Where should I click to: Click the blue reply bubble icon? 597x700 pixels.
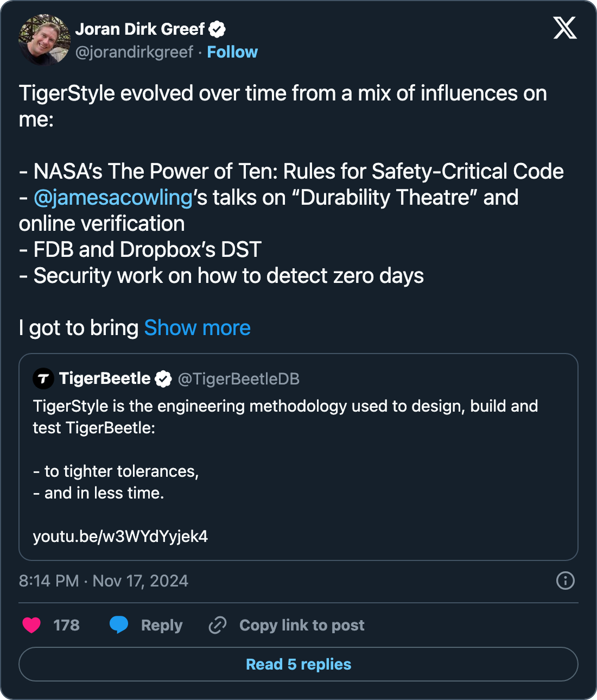119,625
